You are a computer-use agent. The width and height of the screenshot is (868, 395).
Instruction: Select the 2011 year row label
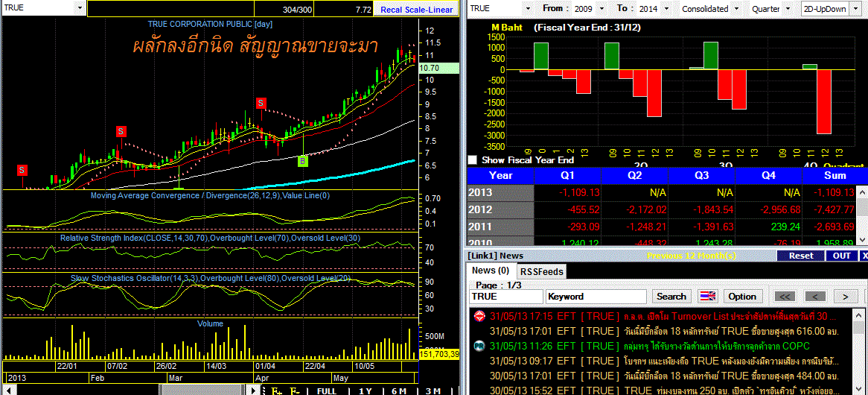coord(500,226)
